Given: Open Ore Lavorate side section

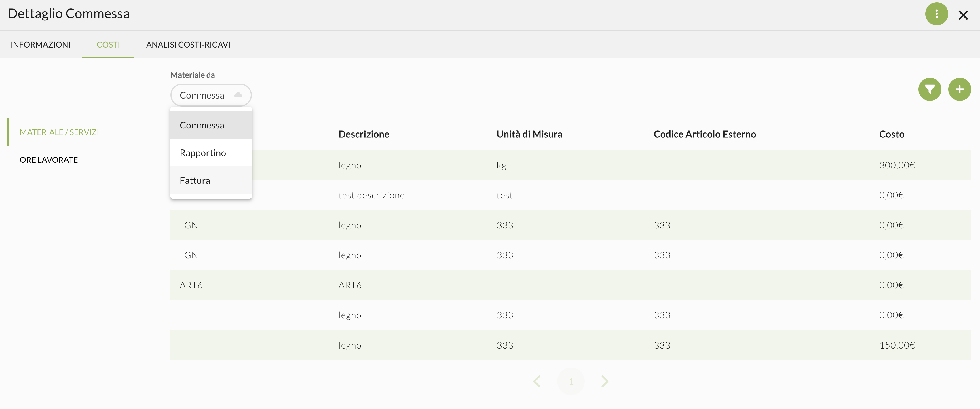Looking at the screenshot, I should tap(49, 160).
